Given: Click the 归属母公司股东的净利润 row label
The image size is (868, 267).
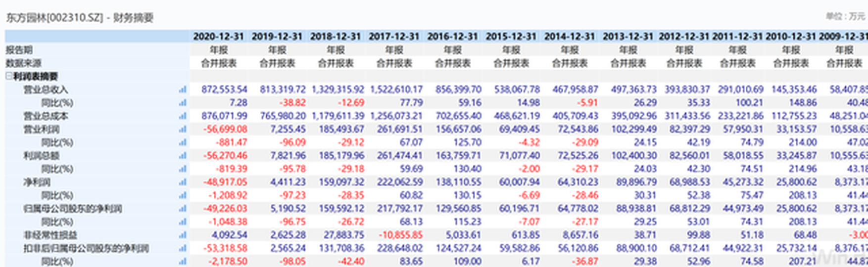Looking at the screenshot, I should (x=73, y=209).
